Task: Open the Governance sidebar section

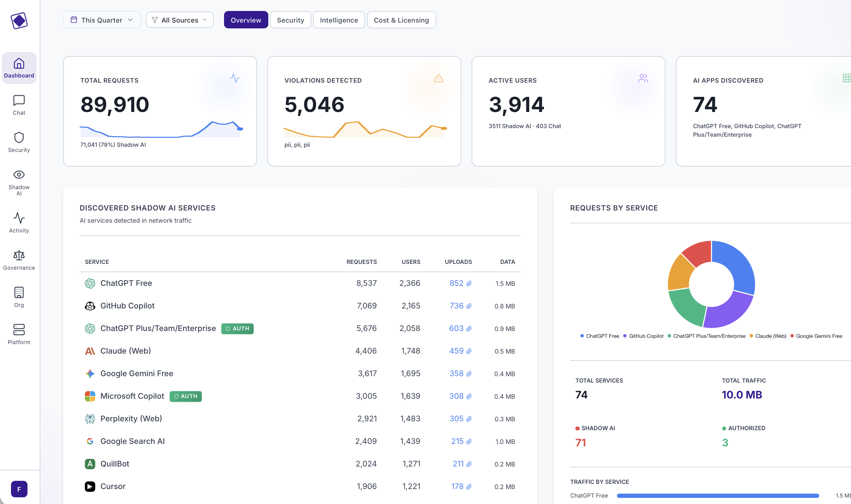Action: pos(19,260)
